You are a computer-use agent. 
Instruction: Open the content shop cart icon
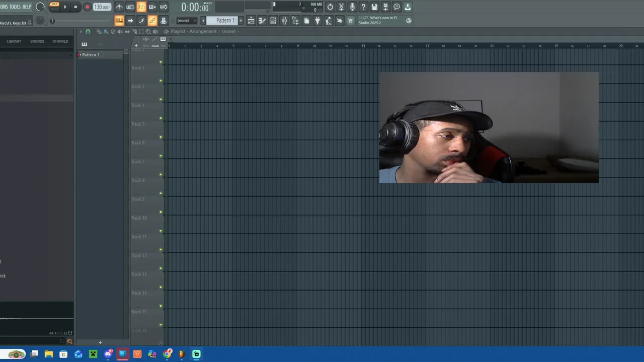[x=350, y=21]
